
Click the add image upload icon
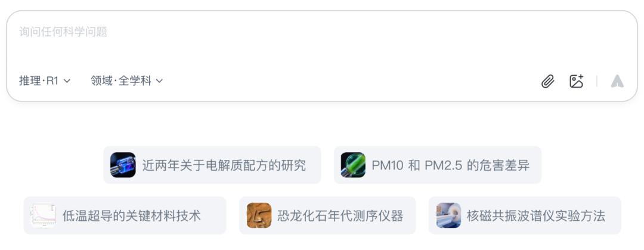click(576, 81)
